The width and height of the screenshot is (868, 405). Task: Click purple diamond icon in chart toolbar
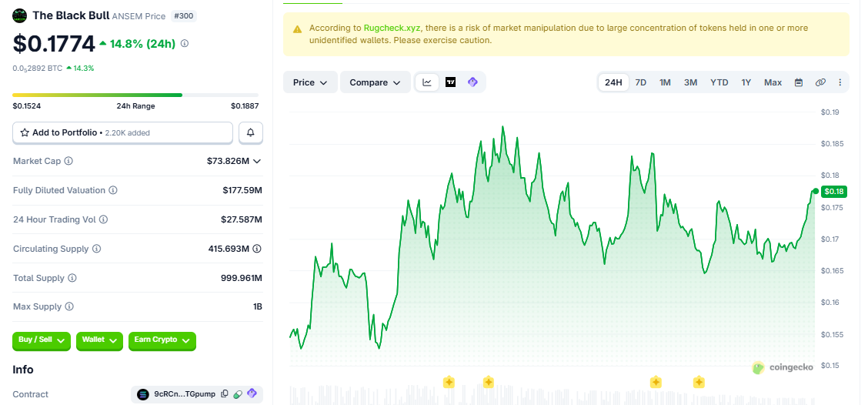coord(472,82)
